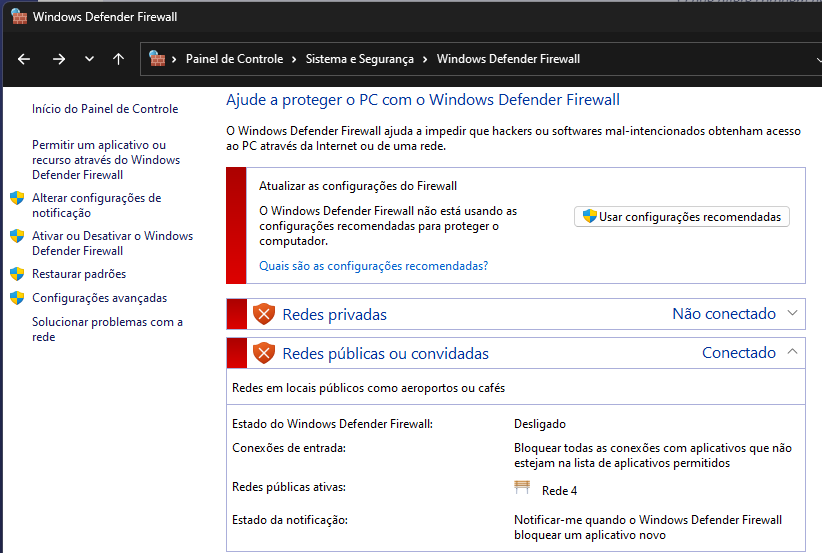Open Permitir um aplicativo ou recurso link
This screenshot has height=553, width=822.
pyautogui.click(x=106, y=160)
